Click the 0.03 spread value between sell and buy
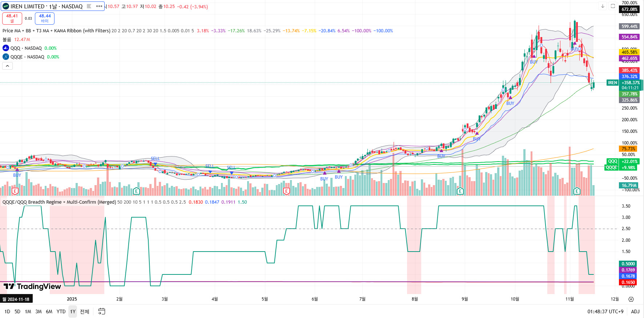Screen dimensions: 644x318 [28, 18]
